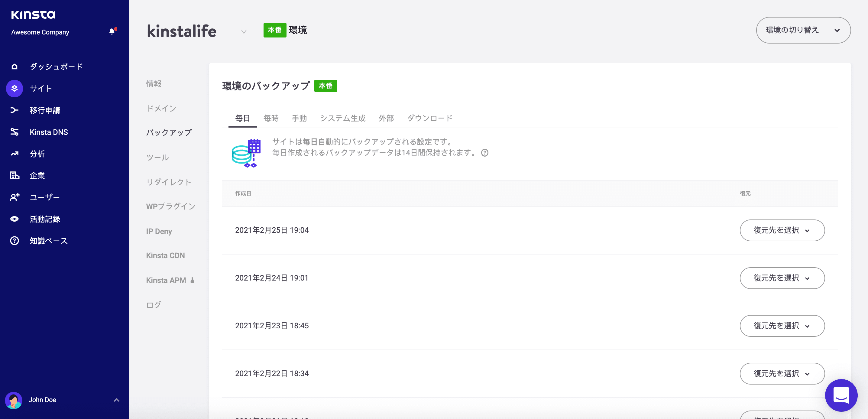This screenshot has height=419, width=868.
Task: Open the 知識ベース help icon
Action: [14, 241]
